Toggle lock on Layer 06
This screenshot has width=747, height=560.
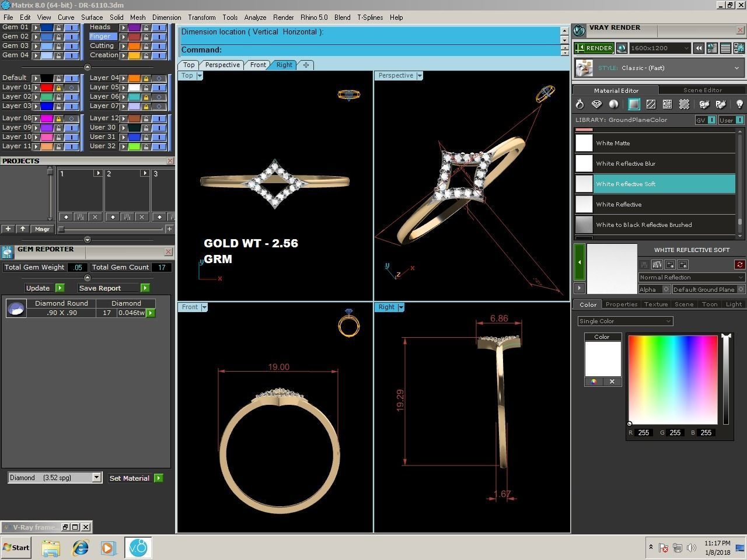(x=146, y=97)
